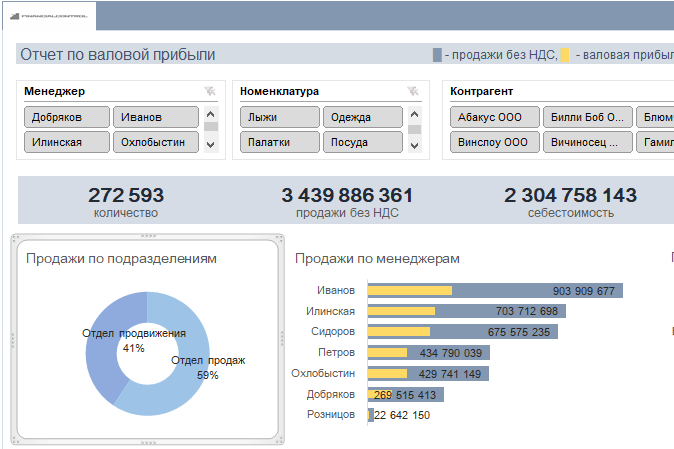674x449 pixels.
Task: Click the Контрагент slicer header
Action: pos(481,91)
